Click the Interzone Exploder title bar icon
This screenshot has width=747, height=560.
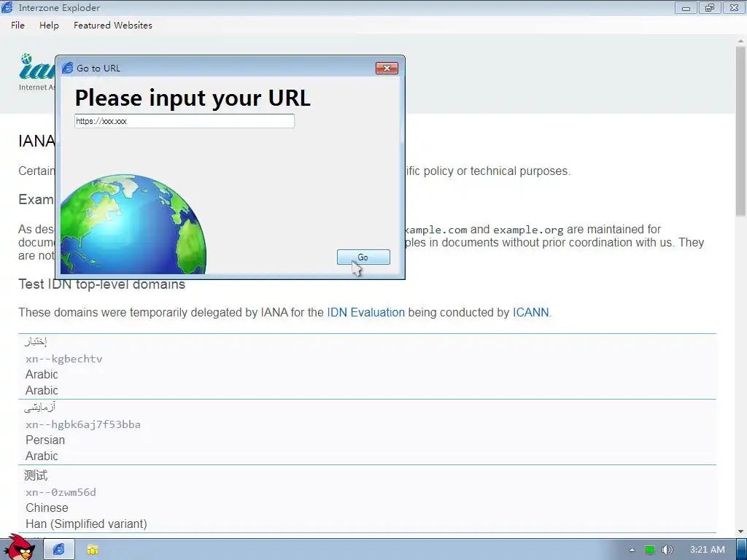tap(7, 7)
